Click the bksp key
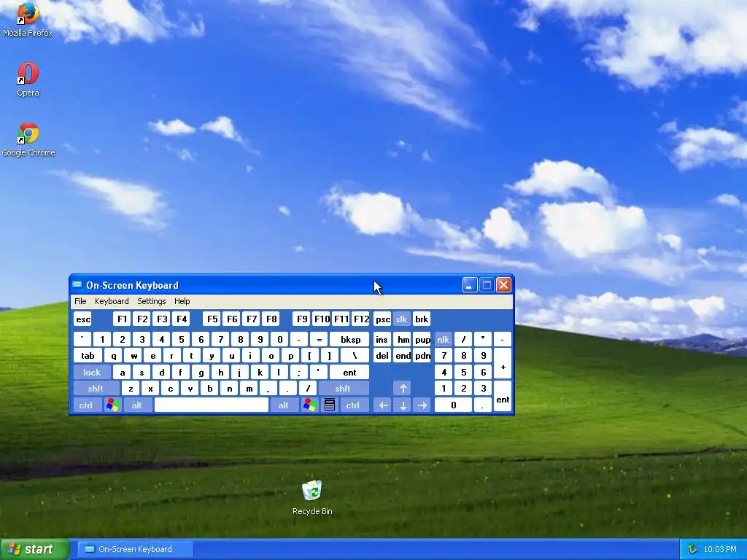Image resolution: width=747 pixels, height=560 pixels. pyautogui.click(x=350, y=340)
